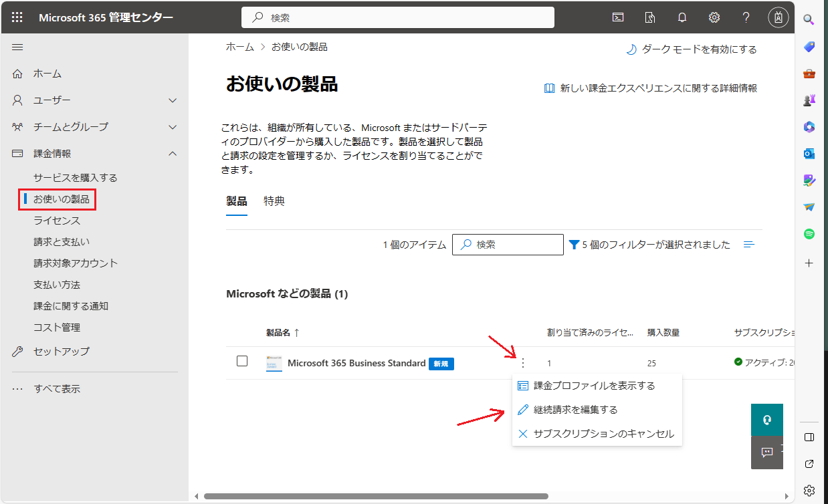Click the filter funnel icon
Image resolution: width=828 pixels, height=504 pixels.
[x=574, y=245]
